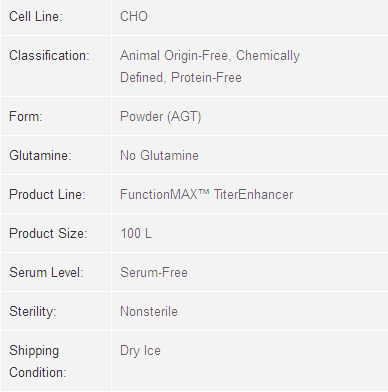Select the Dry Ice value
The width and height of the screenshot is (388, 392).
pos(140,351)
